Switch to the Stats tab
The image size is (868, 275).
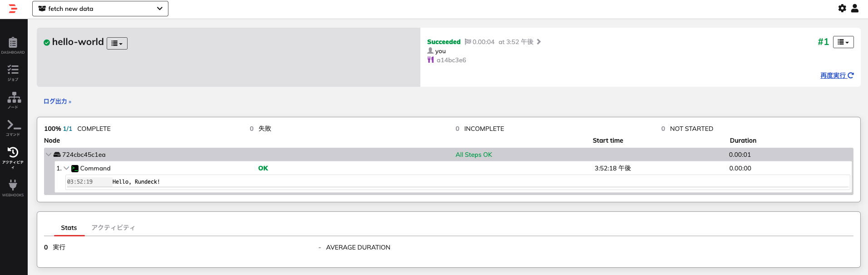click(69, 228)
